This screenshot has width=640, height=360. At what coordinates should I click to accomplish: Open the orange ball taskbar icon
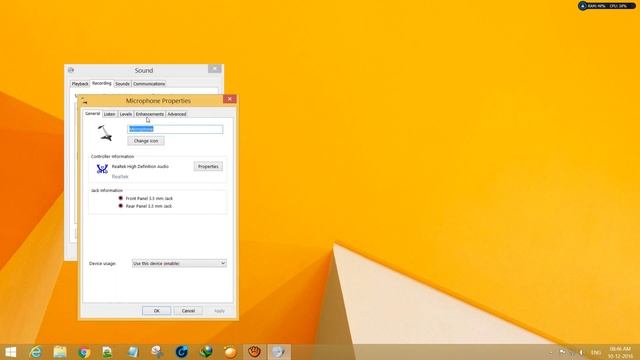click(230, 352)
